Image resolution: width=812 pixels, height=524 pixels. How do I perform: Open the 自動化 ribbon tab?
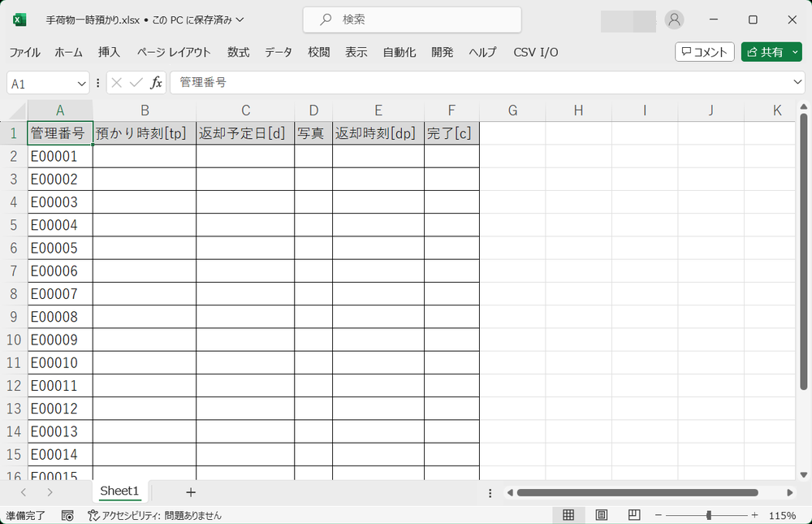(x=400, y=52)
